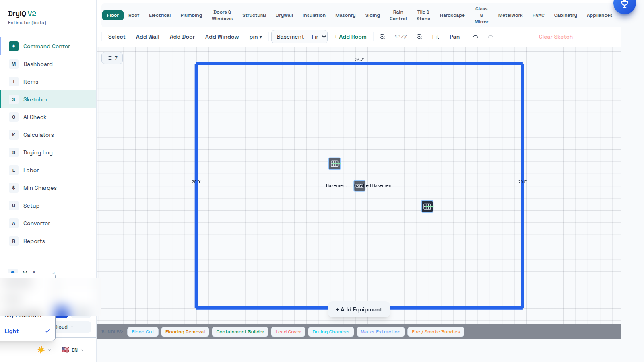Click the zoom out magnifier icon
Image resolution: width=644 pixels, height=362 pixels.
(419, 37)
